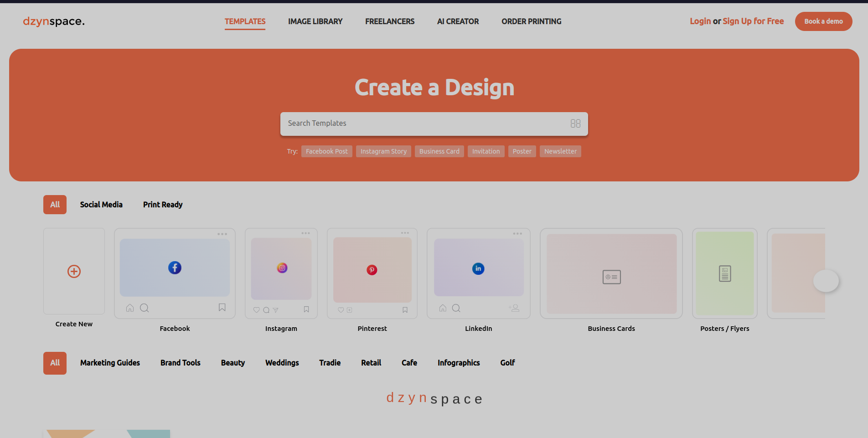Viewport: 868px width, 438px height.
Task: Expand the LinkedIn card options menu
Action: pos(518,233)
